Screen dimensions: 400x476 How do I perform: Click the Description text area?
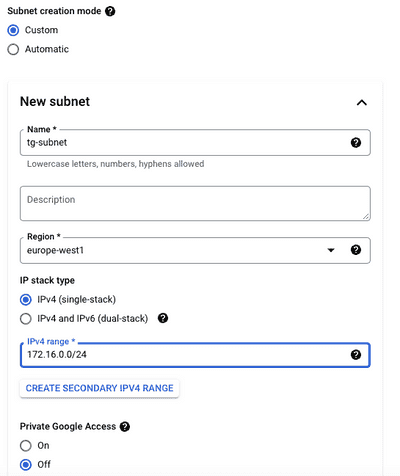coord(195,203)
